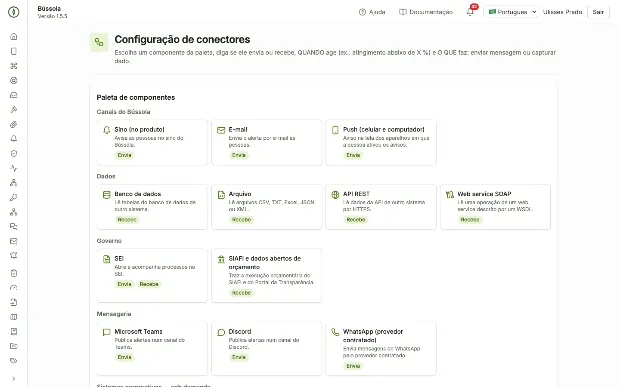Select the Web service SOAP card
Image resolution: width=620 pixels, height=387 pixels.
click(495, 207)
